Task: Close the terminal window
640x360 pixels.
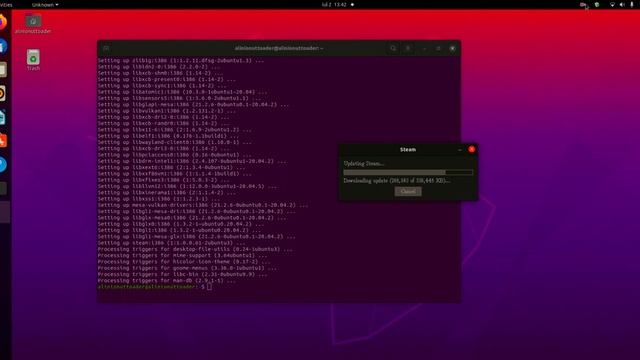Action: [x=452, y=48]
